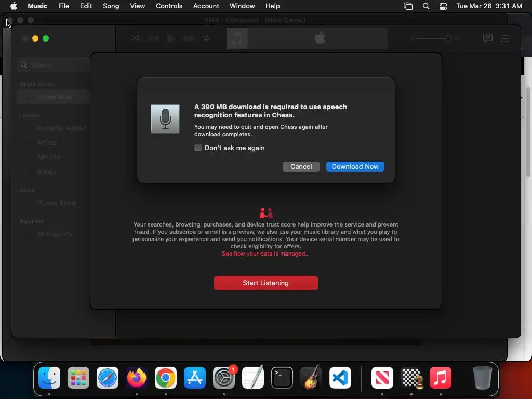Viewport: 532px width, 399px height.
Task: Toggle shuffle in Music toolbar
Action: click(136, 38)
